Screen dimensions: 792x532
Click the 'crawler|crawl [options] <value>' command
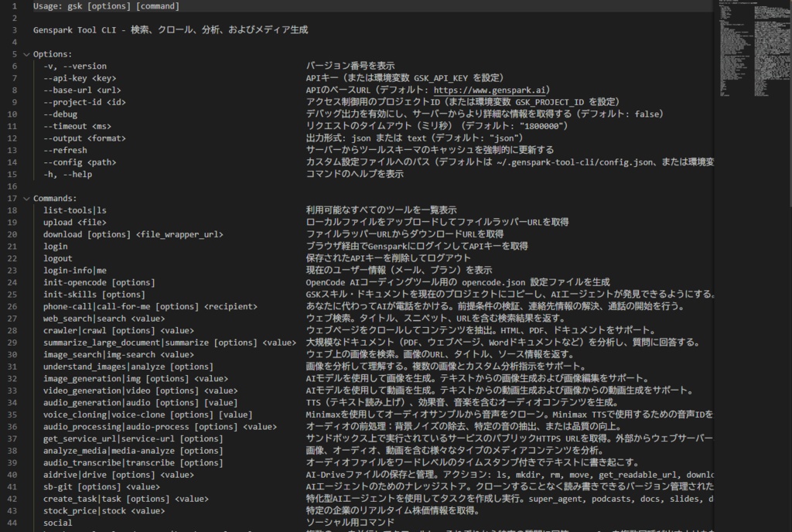[x=118, y=331]
